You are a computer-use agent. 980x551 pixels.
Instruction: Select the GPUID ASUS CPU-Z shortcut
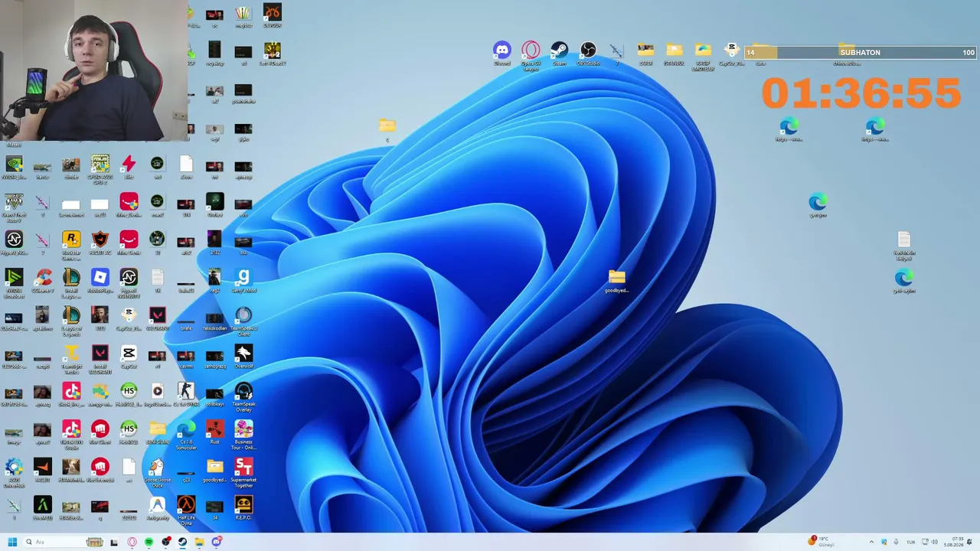100,169
